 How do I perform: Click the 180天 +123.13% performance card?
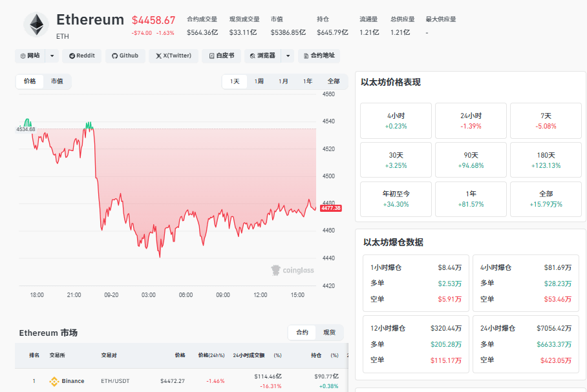tap(546, 160)
